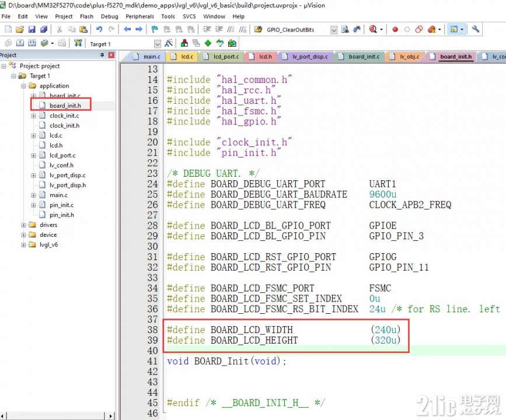Insert a breakpoint with the red dot
Image resolution: width=506 pixels, height=420 pixels.
[x=395, y=29]
